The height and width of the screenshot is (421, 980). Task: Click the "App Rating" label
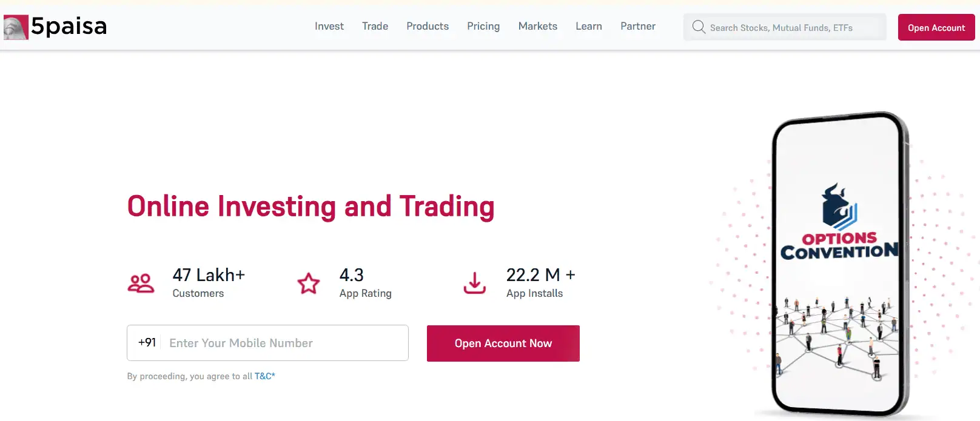366,293
